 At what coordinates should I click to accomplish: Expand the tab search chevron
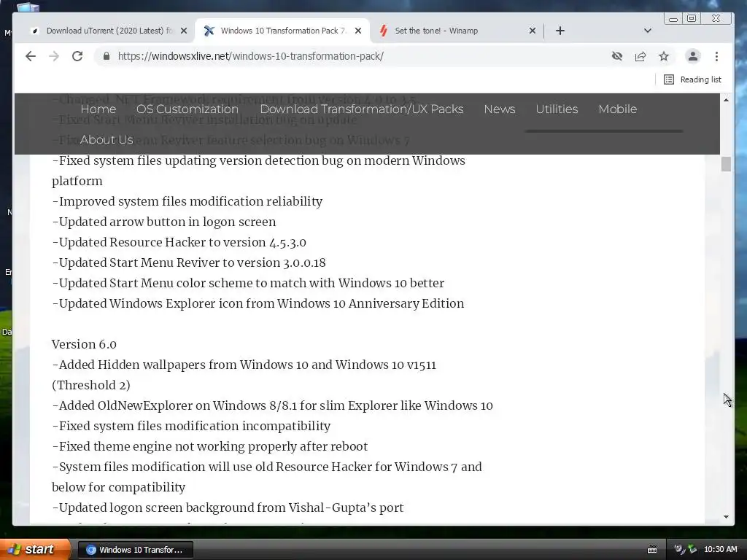pyautogui.click(x=648, y=31)
